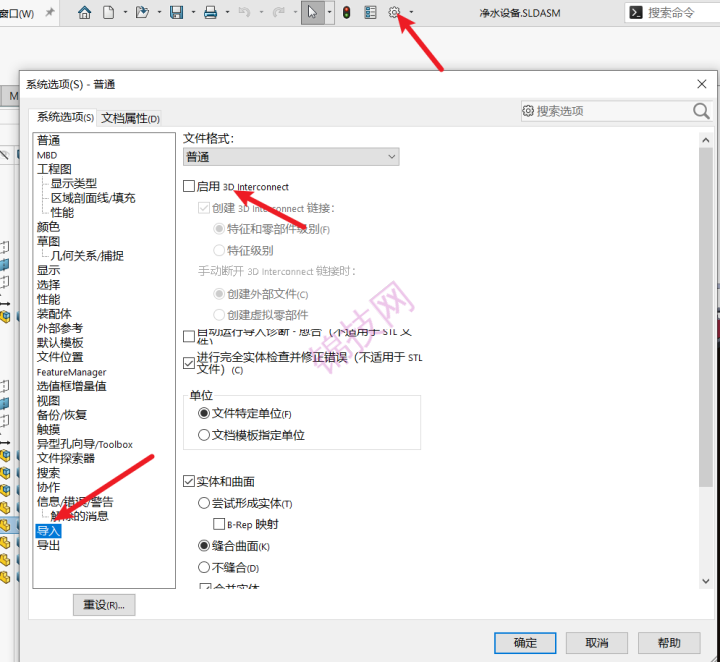Click the options panel scroll up arrow
Image resolution: width=720 pixels, height=662 pixels.
706,140
